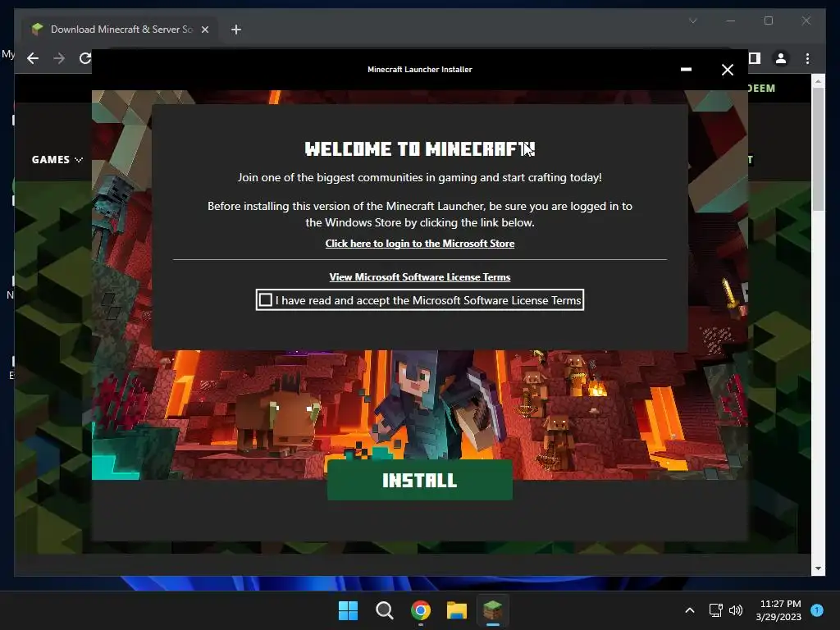Click the browser page vertical scrollbar

(x=818, y=149)
